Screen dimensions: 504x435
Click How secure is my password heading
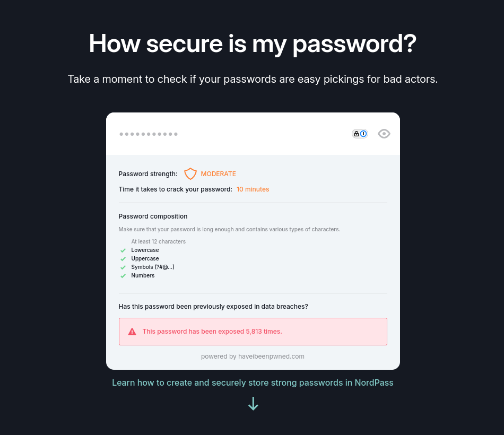click(253, 43)
